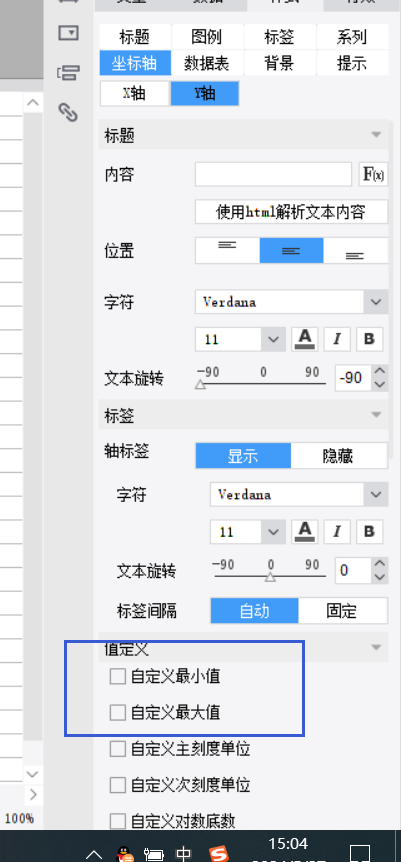Open the formula F(x) editor for title content
Screen dimensions: 401x862
(x=373, y=175)
